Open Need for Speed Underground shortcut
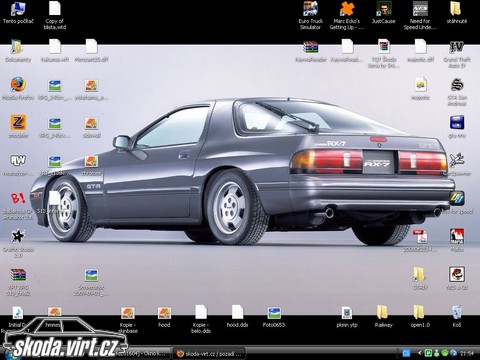The image size is (480, 360). pyautogui.click(x=420, y=9)
